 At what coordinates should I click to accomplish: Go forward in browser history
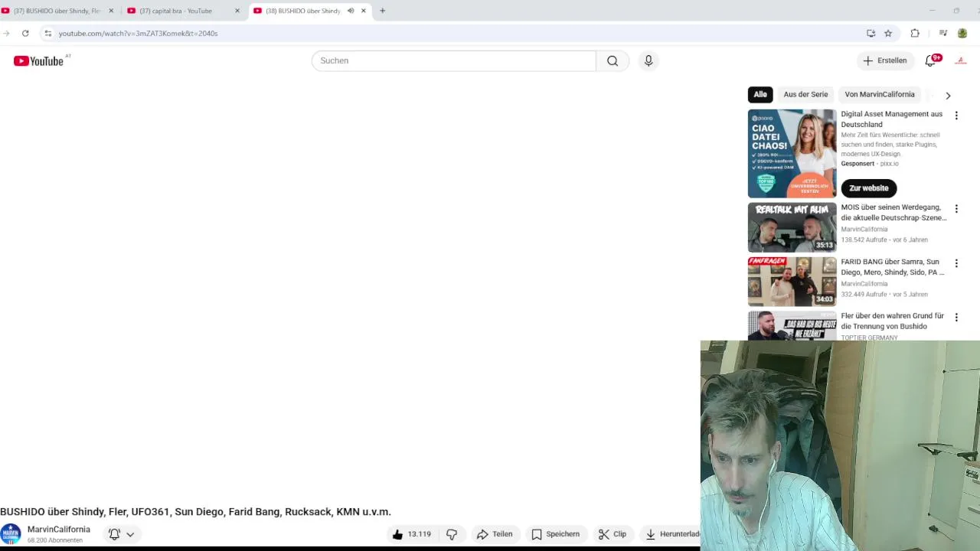(6, 33)
